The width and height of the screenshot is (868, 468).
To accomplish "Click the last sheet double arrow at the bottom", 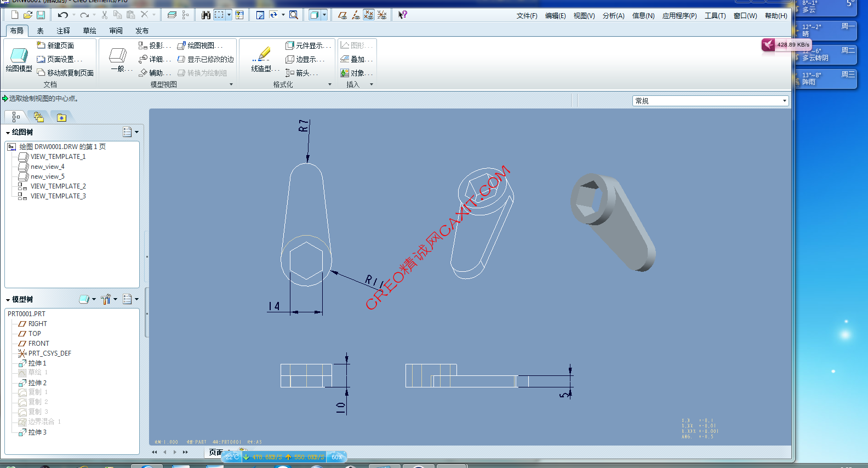I will point(185,452).
